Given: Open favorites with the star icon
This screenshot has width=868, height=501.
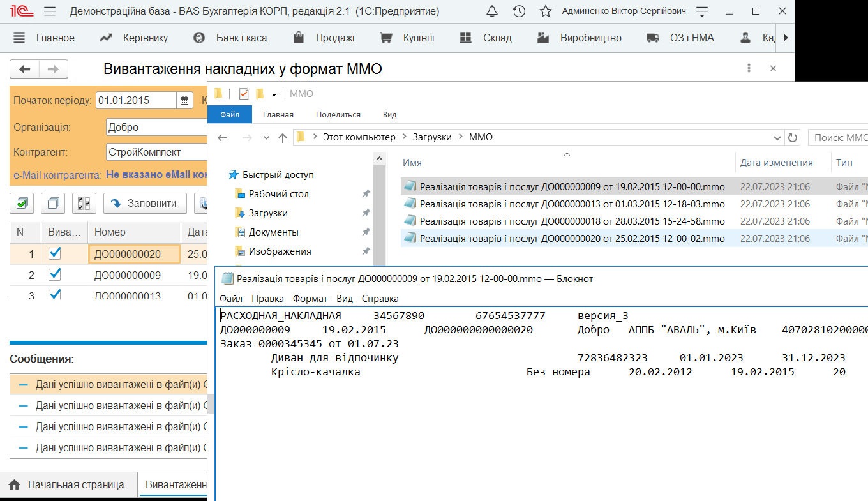Looking at the screenshot, I should [x=546, y=11].
